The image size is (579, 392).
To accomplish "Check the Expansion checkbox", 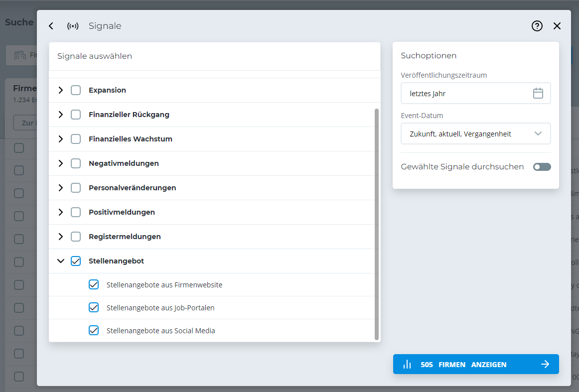I will pos(76,90).
